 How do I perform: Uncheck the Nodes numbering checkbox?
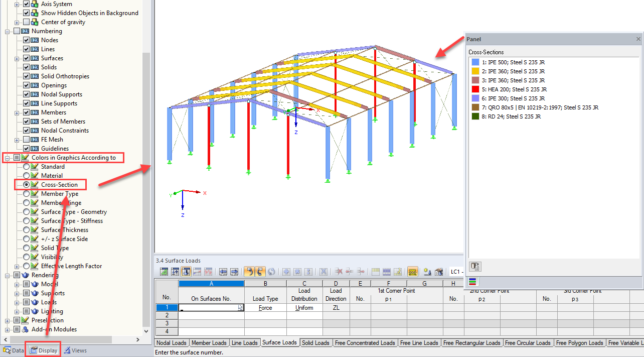pyautogui.click(x=27, y=40)
